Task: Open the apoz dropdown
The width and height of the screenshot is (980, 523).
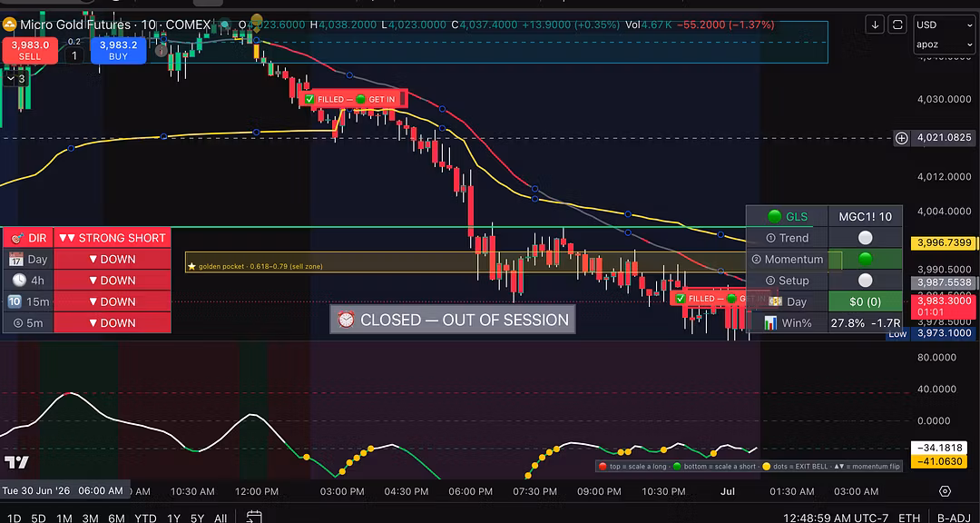Action: coord(944,45)
